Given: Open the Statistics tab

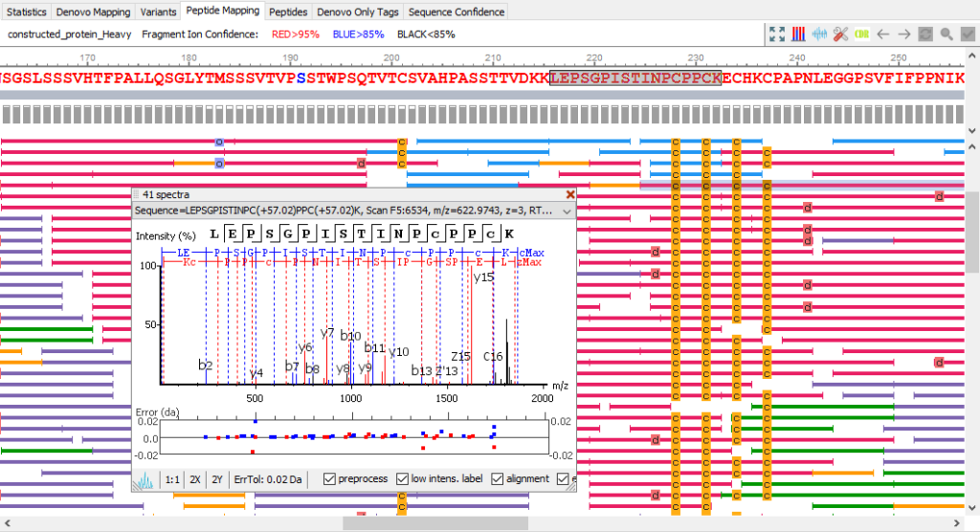Looking at the screenshot, I should (26, 11).
